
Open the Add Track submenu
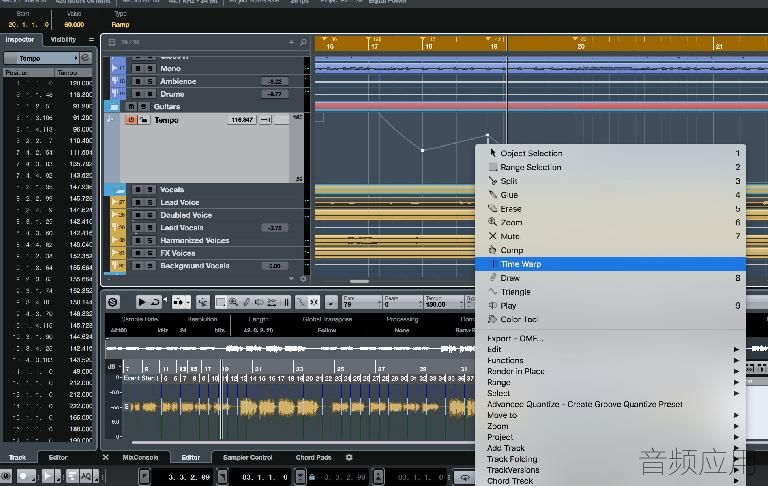[x=610, y=448]
